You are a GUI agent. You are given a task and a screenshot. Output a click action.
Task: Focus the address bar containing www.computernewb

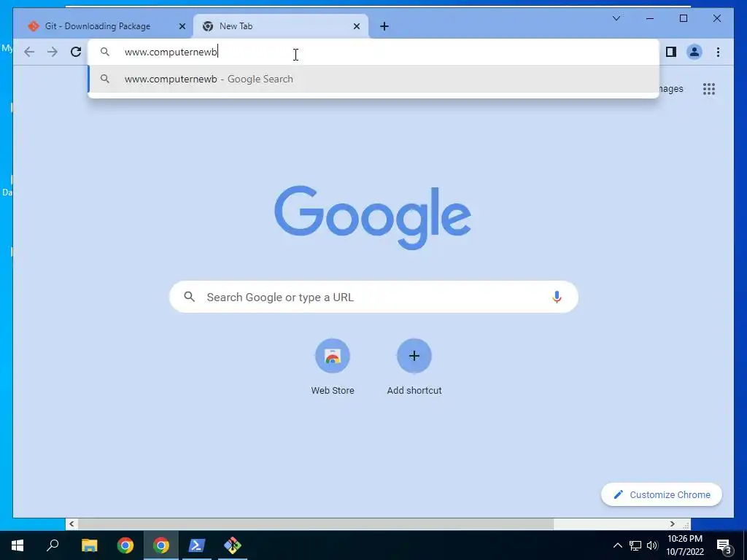373,52
